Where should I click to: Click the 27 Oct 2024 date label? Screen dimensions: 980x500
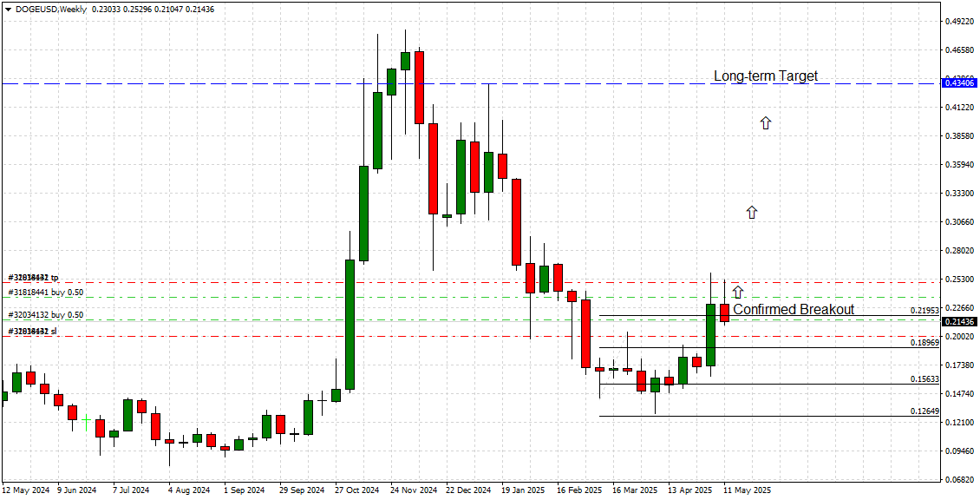coord(357,490)
